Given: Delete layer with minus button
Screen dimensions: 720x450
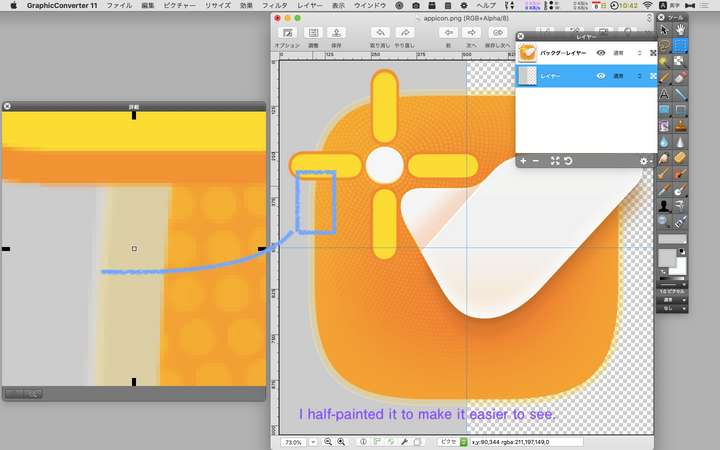Looking at the screenshot, I should click(x=535, y=161).
